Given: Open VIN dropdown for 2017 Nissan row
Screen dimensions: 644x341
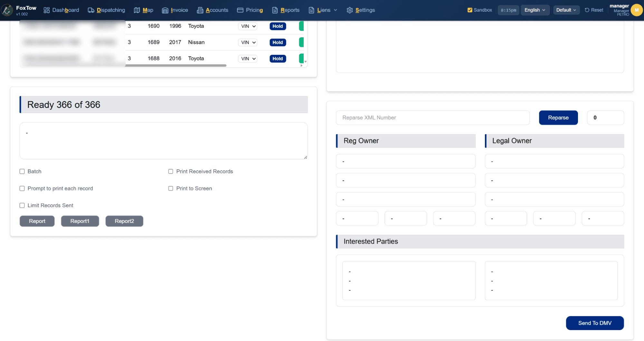Looking at the screenshot, I should (x=248, y=42).
